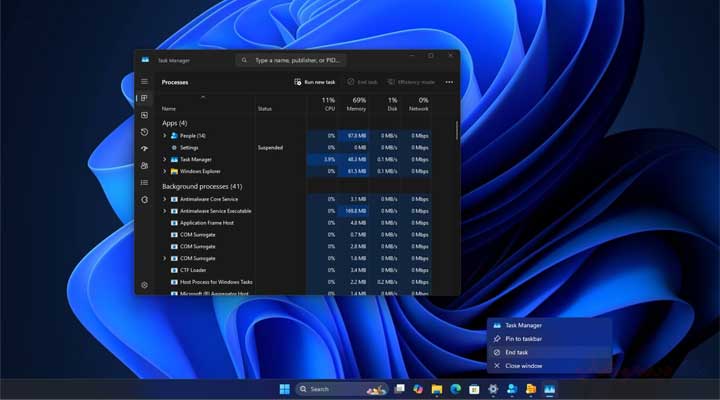Expand the COM Surrogate row with chevron
Screen dimensions: 720x400
(165, 259)
